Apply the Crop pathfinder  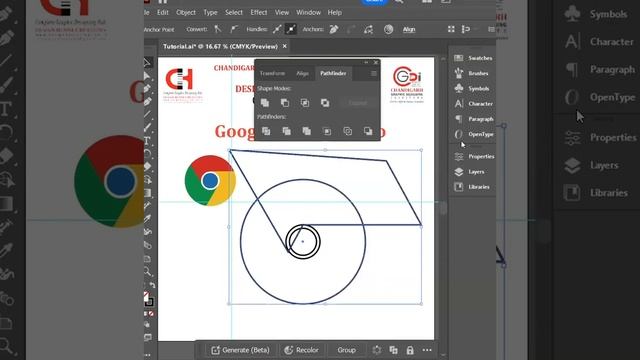[327, 131]
